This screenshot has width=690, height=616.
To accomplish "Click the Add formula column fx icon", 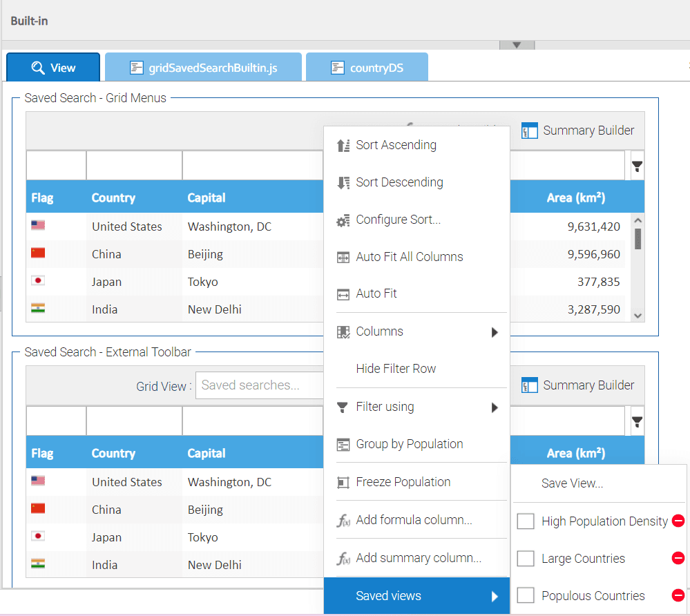I will coord(343,521).
